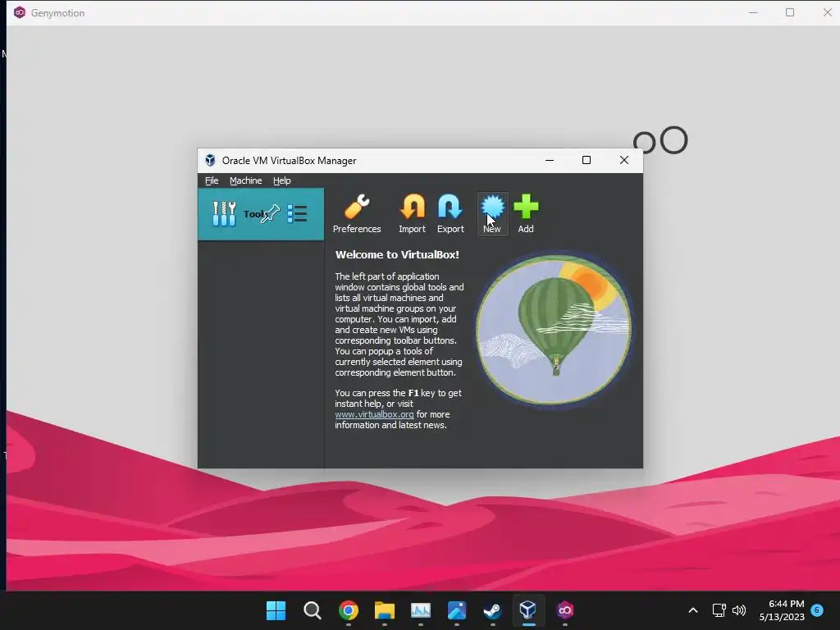Open the notification count badge

pos(817,610)
